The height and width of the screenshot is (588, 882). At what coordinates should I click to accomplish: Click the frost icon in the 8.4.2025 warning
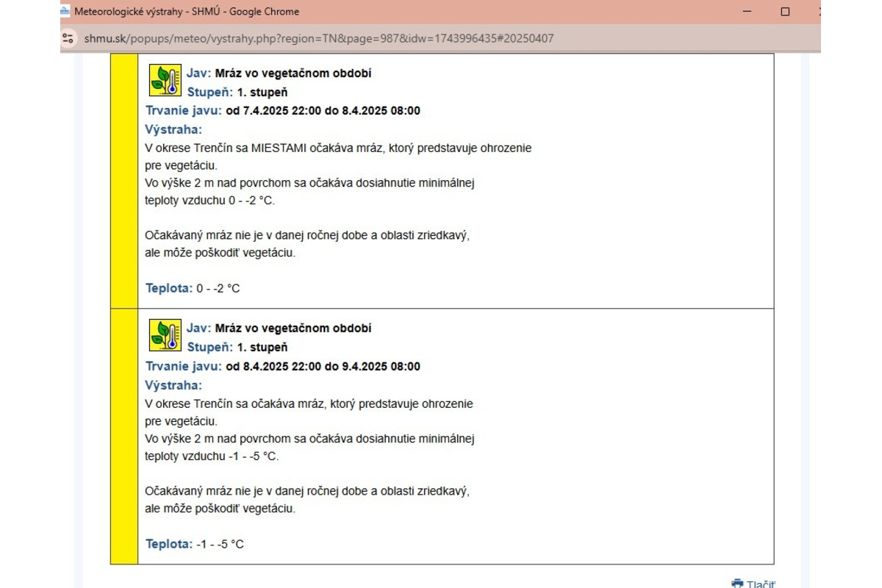click(165, 335)
